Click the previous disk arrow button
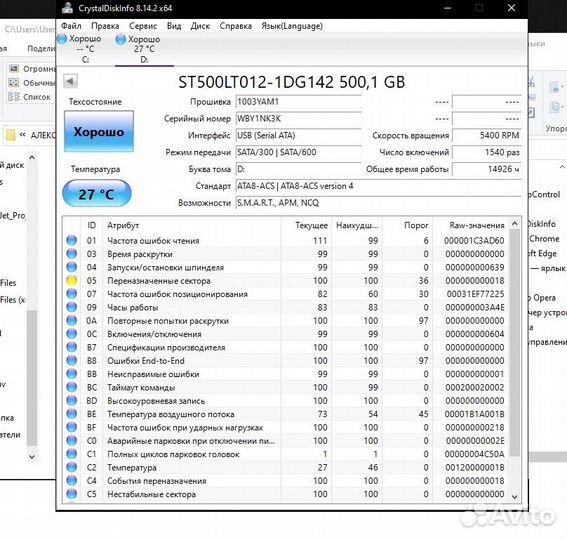 [70, 81]
